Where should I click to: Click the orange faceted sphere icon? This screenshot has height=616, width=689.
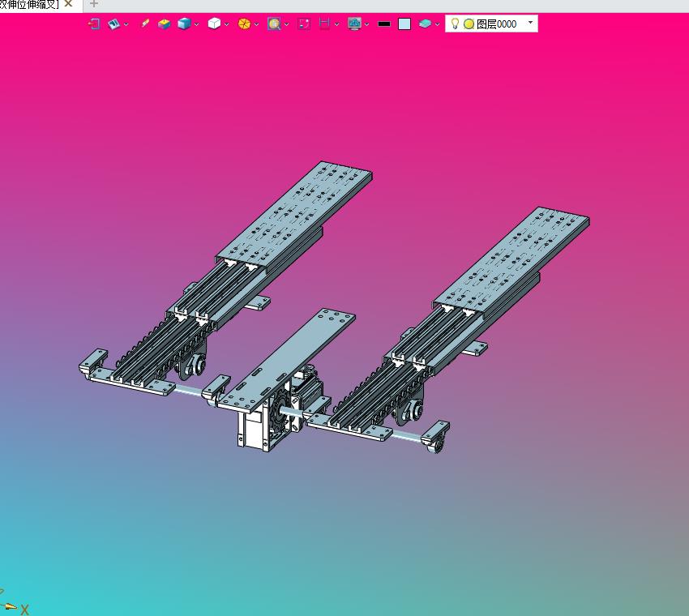tap(244, 24)
